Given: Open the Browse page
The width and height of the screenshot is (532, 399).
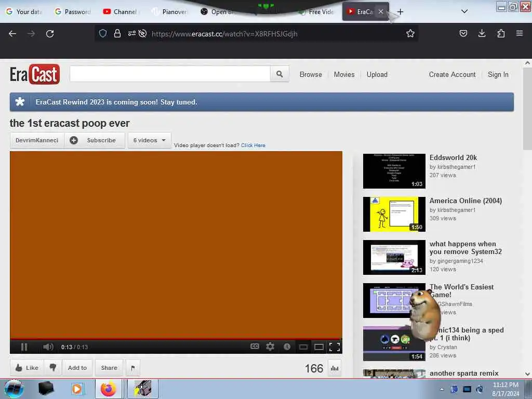Looking at the screenshot, I should [x=311, y=75].
